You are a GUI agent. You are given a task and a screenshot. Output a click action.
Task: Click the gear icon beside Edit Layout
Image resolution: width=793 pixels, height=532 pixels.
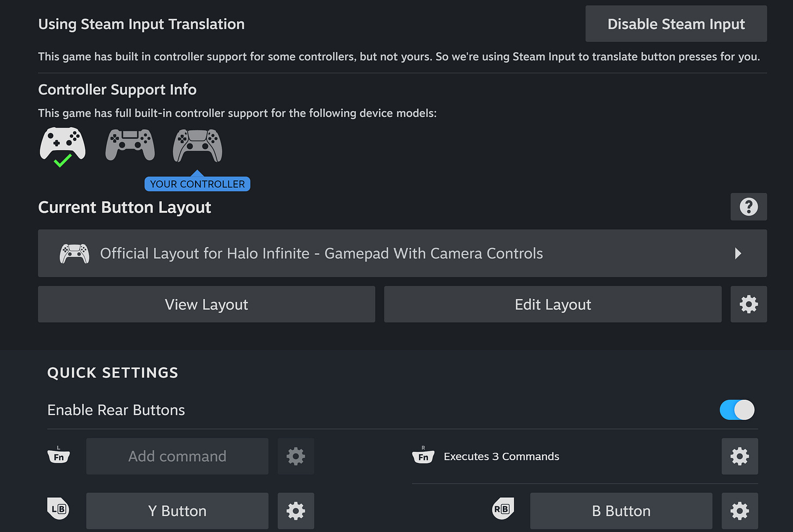pos(748,304)
